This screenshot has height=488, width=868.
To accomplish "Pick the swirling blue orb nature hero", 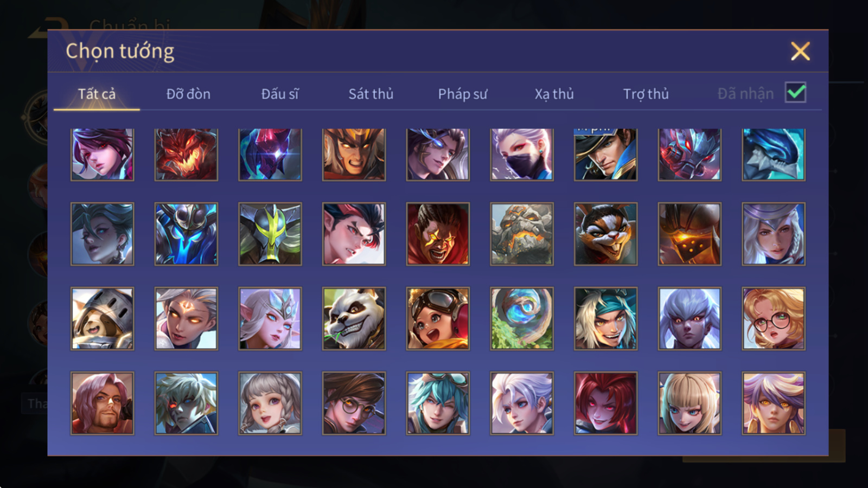I will point(522,318).
